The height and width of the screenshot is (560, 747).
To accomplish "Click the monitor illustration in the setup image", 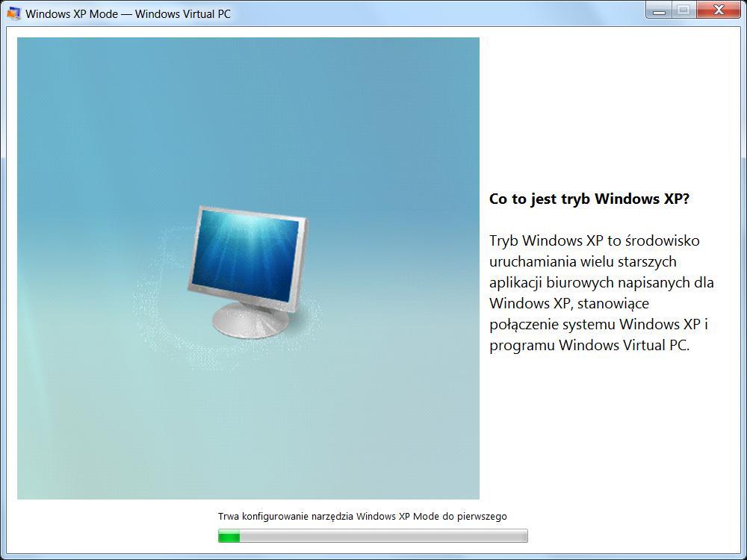I will click(248, 272).
